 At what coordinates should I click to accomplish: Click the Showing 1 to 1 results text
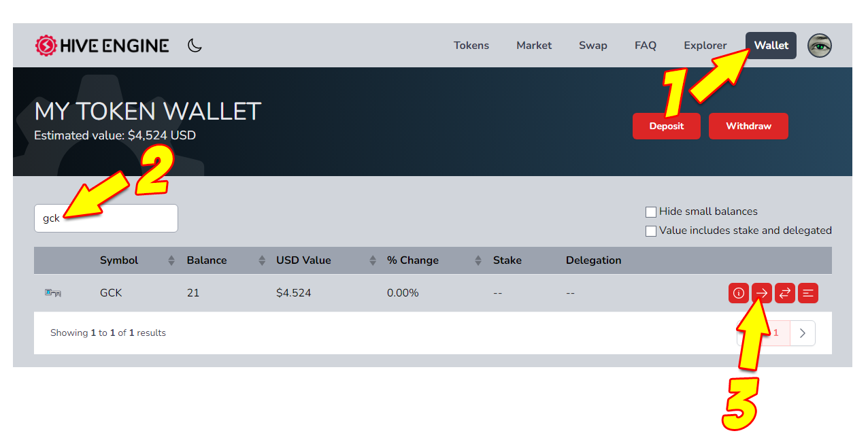click(108, 333)
